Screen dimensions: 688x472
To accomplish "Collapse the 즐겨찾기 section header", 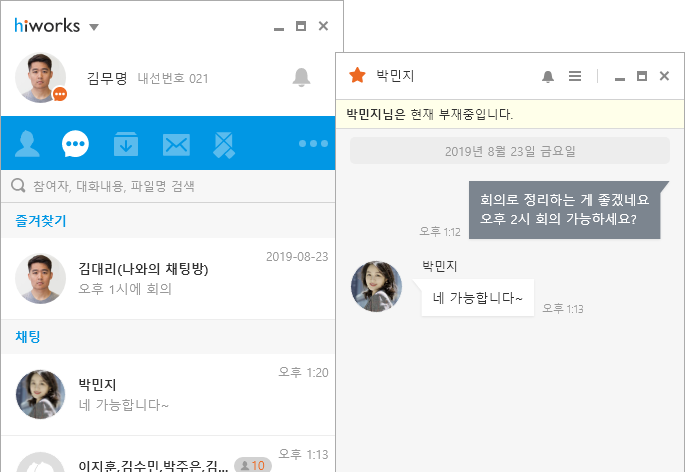I will tap(41, 220).
